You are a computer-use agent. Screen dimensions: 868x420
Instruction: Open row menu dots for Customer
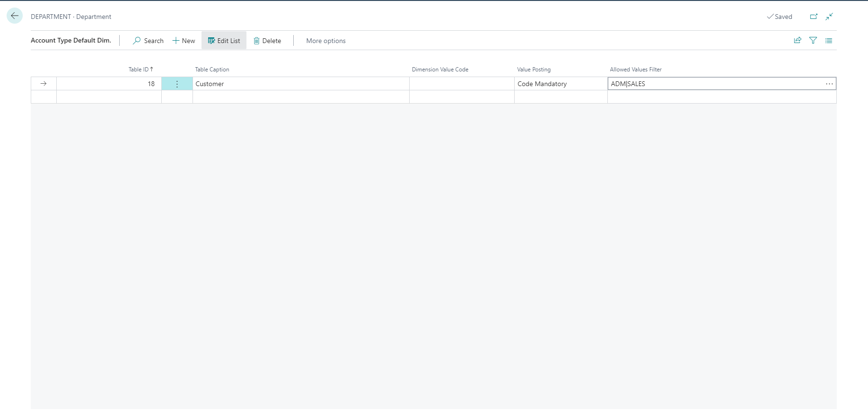[x=177, y=84]
